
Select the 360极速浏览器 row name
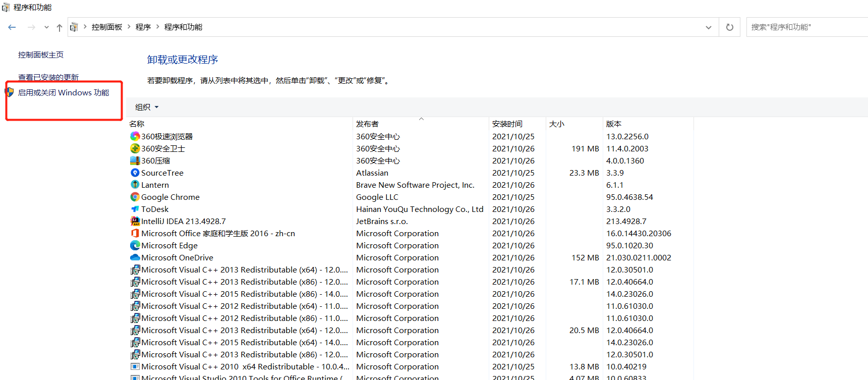(x=167, y=136)
